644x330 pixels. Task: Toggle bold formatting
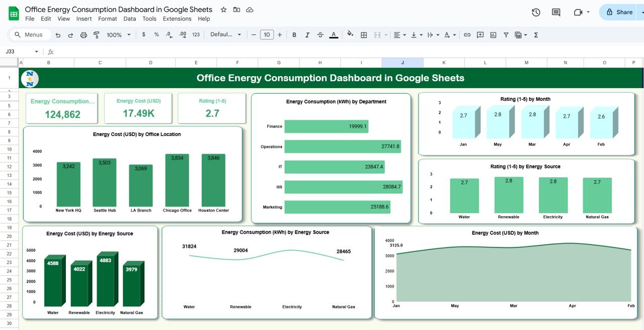click(294, 35)
